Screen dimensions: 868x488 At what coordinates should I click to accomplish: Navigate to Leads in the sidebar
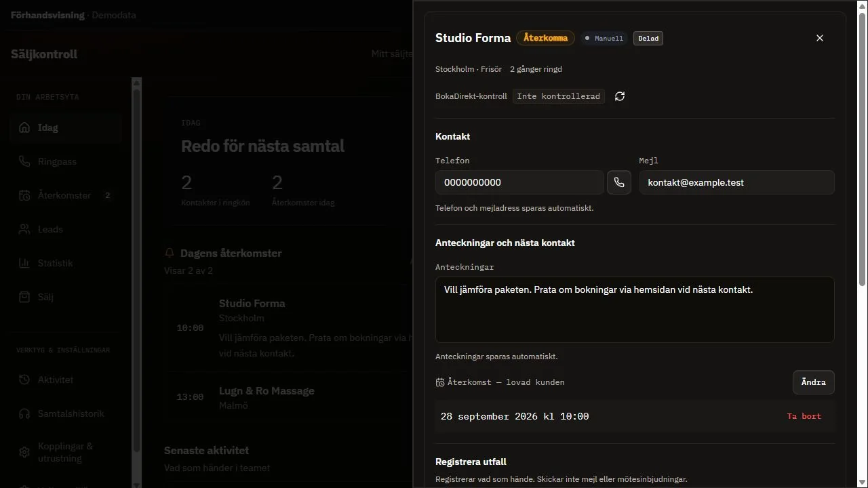pos(66,229)
